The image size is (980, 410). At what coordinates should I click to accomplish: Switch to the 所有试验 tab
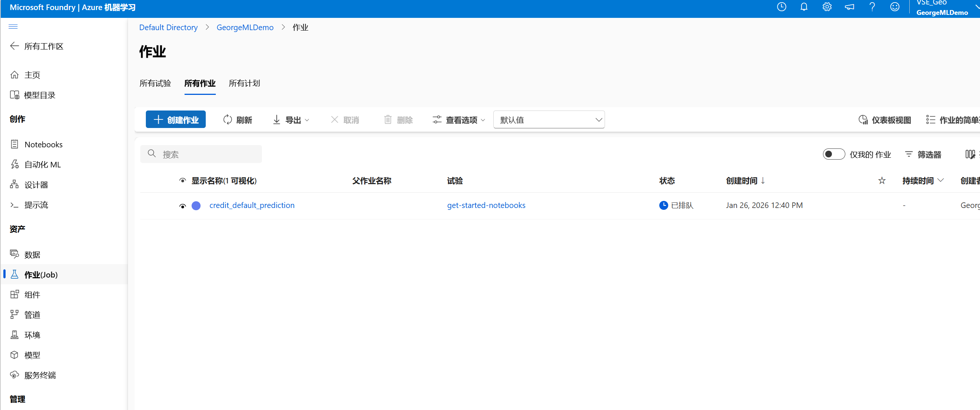pyautogui.click(x=155, y=83)
